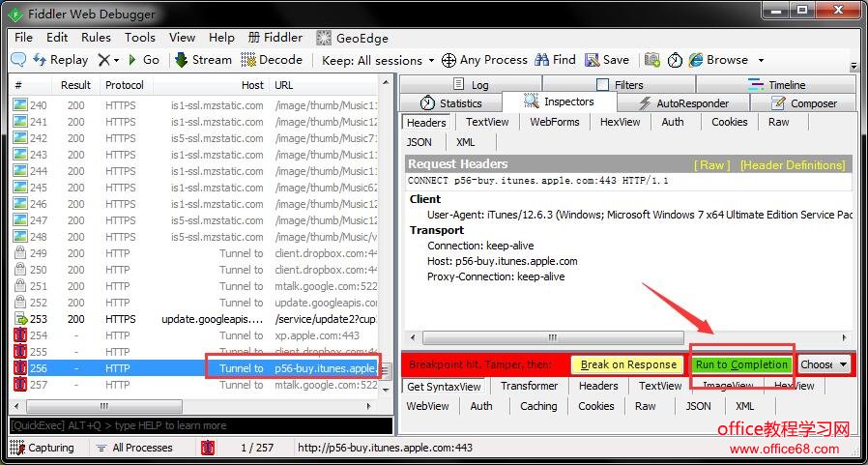
Task: Click the breakpoint icon of session 257
Action: tap(20, 384)
